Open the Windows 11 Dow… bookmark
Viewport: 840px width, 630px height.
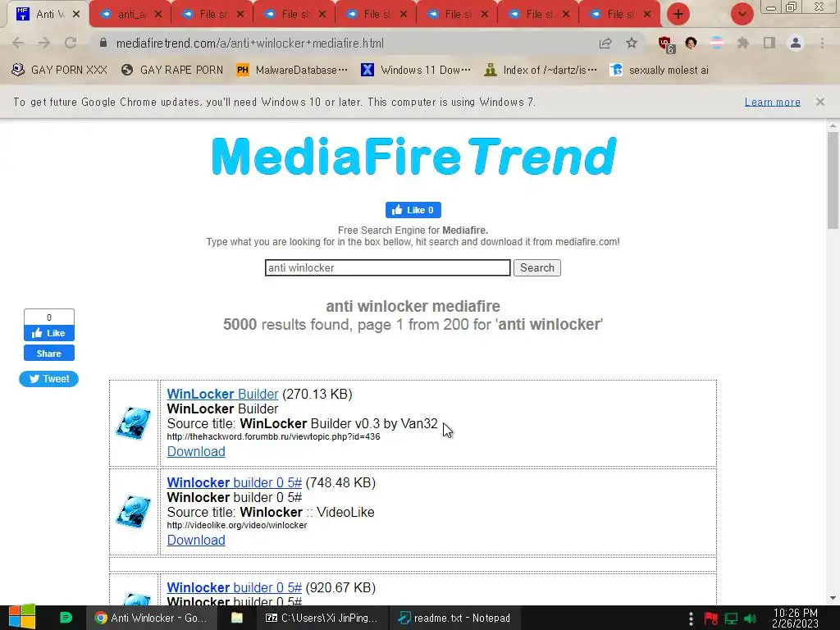coord(416,71)
